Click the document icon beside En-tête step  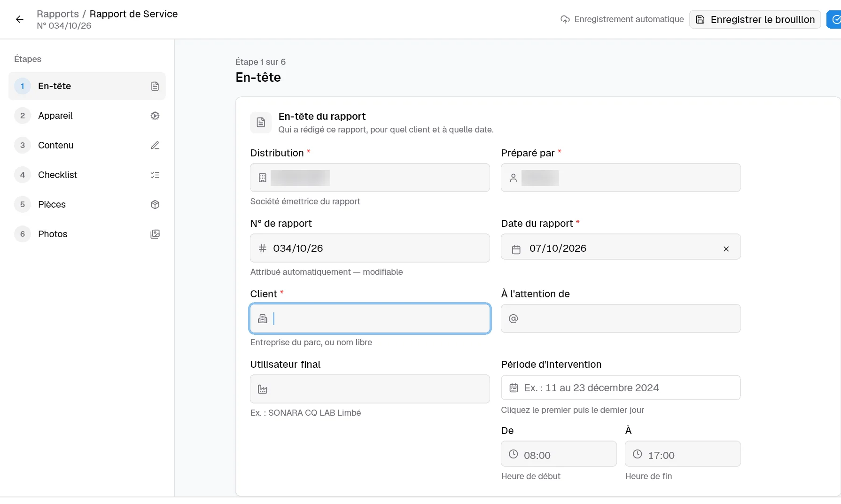(155, 86)
